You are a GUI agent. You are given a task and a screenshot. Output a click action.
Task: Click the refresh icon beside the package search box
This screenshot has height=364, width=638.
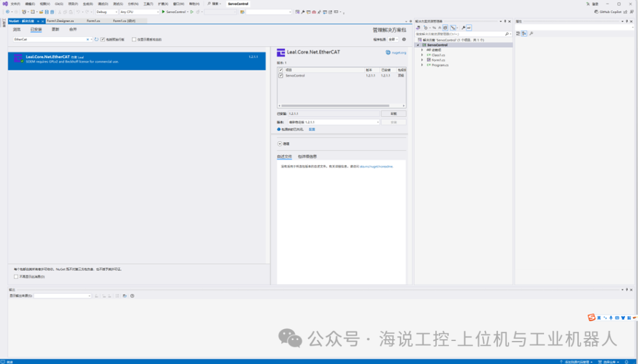(96, 39)
